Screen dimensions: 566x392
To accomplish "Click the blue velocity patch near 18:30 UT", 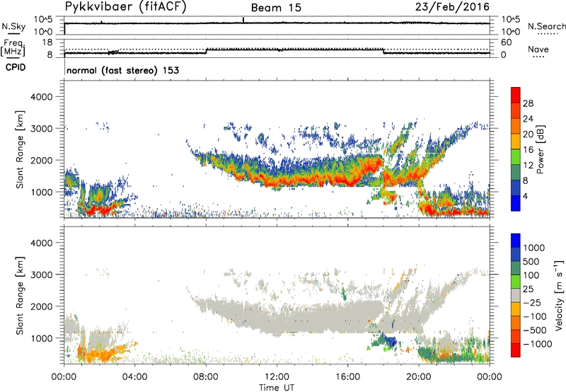I will tap(390, 341).
